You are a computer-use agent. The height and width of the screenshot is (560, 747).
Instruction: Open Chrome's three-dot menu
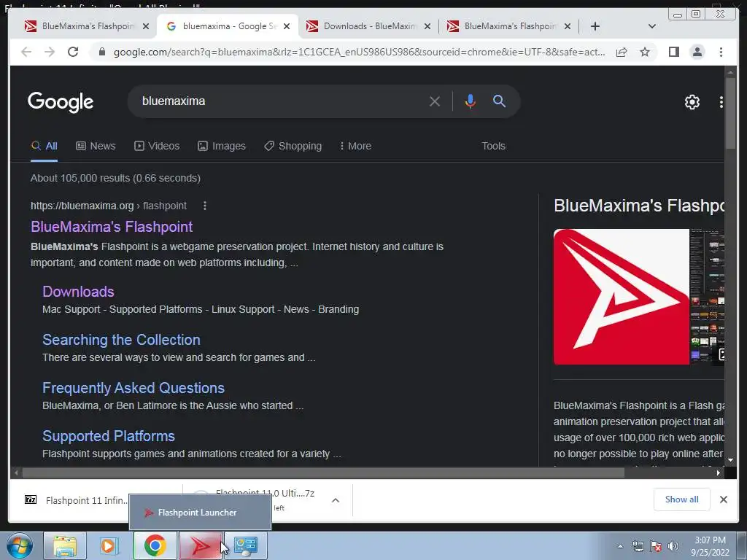pyautogui.click(x=721, y=52)
